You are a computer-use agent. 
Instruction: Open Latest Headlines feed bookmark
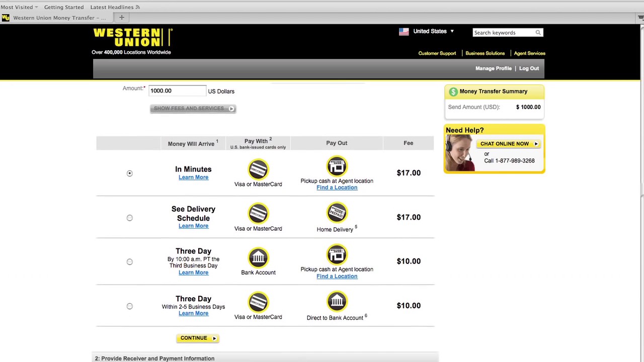pos(115,7)
